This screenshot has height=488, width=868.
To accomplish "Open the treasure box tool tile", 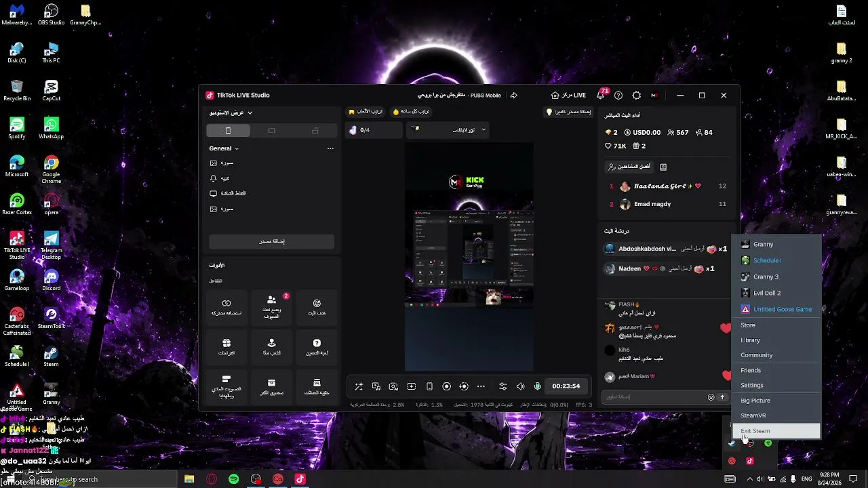I will [271, 387].
